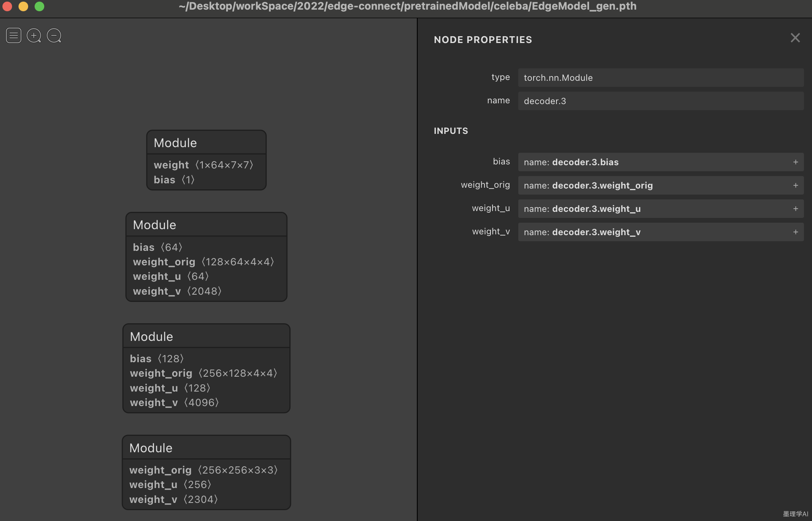Expand the decoder.3.weight_orig input details
Viewport: 812px width, 521px height.
click(795, 185)
